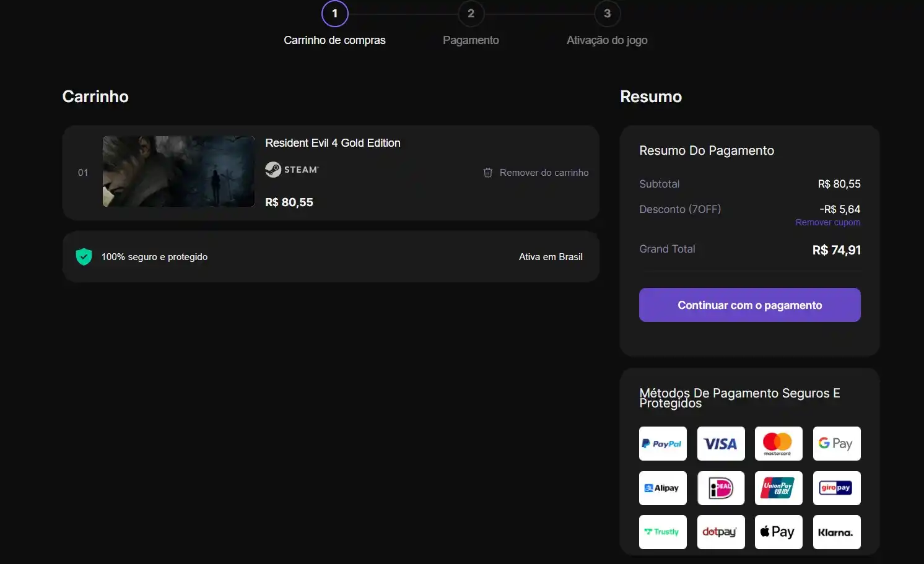Click the giropay payment icon
Screen dimensions: 924x564
coord(837,488)
